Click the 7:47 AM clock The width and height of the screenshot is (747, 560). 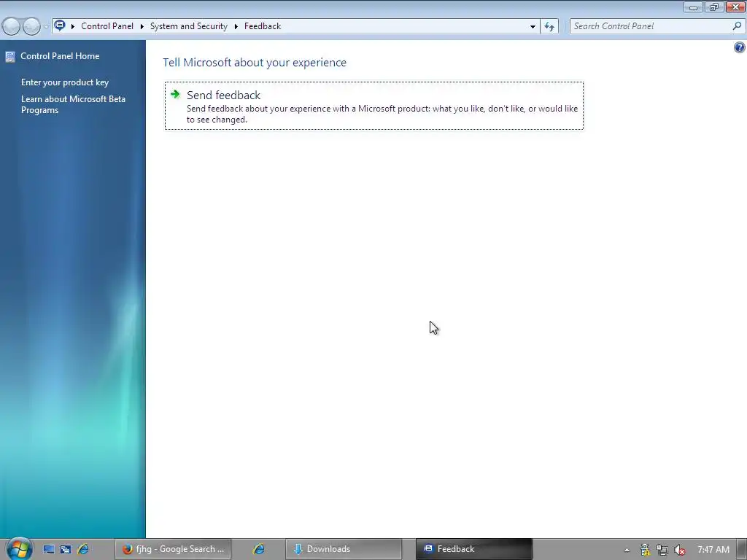coord(713,550)
